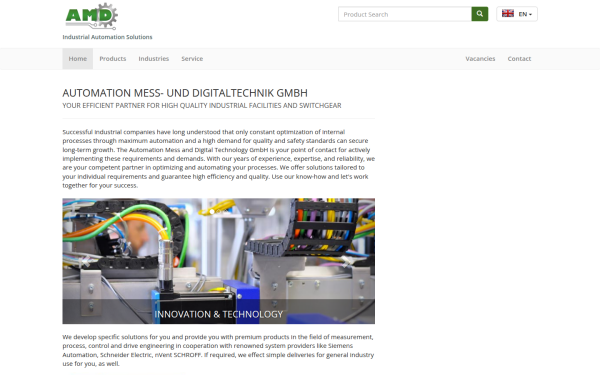This screenshot has width=600, height=375.
Task: Open the Home menu item
Action: [x=78, y=59]
